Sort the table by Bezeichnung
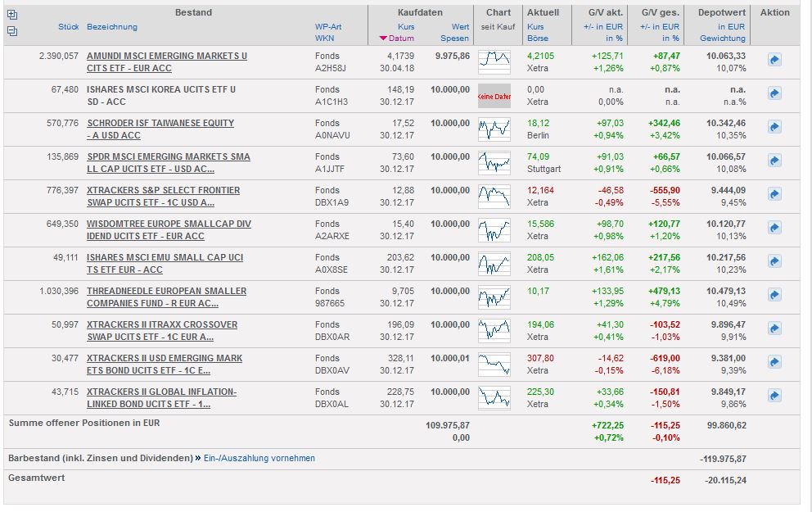Viewport: 812px width, 512px height. coord(112,27)
